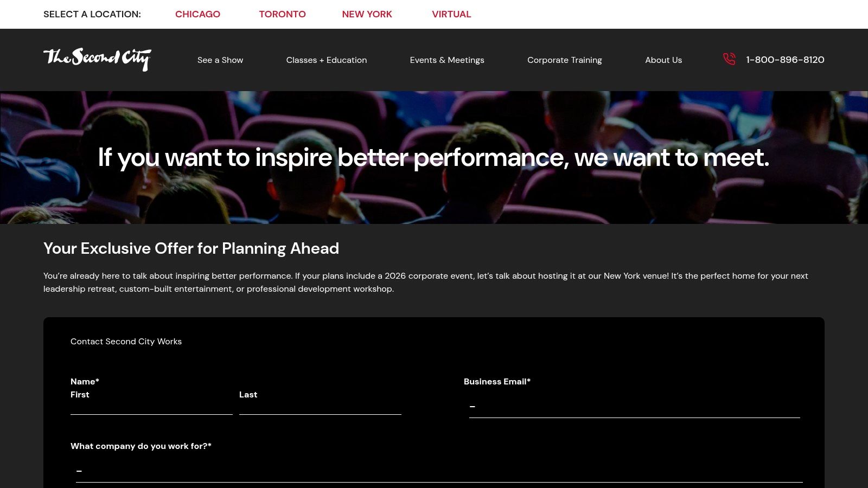Switch location to New York
The height and width of the screenshot is (488, 868).
tap(367, 14)
